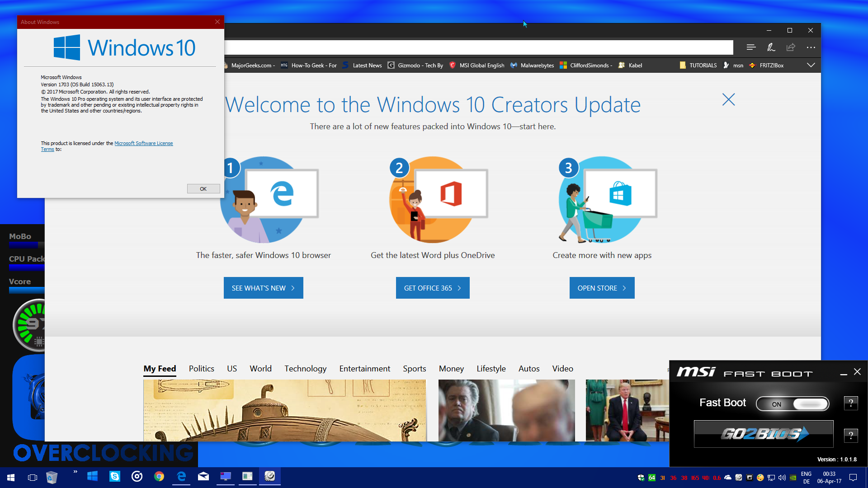This screenshot has height=488, width=868.
Task: Open Skype from taskbar
Action: click(x=115, y=476)
